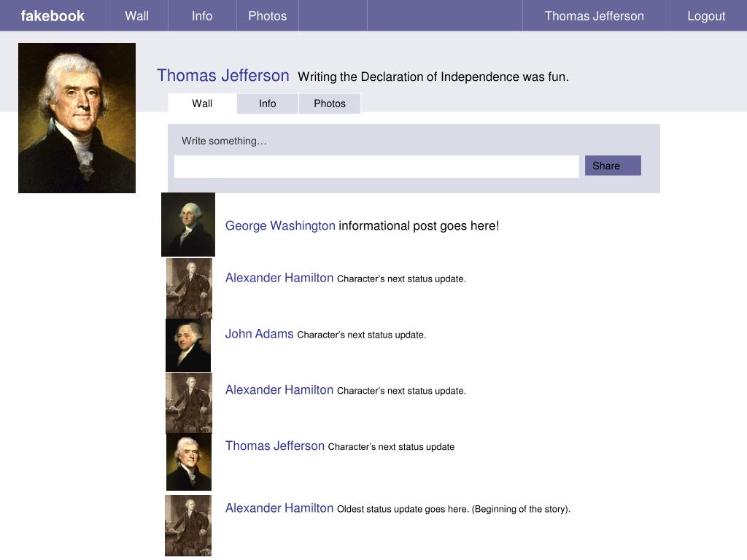
Task: Click the Alexander Hamilton avatar below John Adams
Action: coord(189,402)
